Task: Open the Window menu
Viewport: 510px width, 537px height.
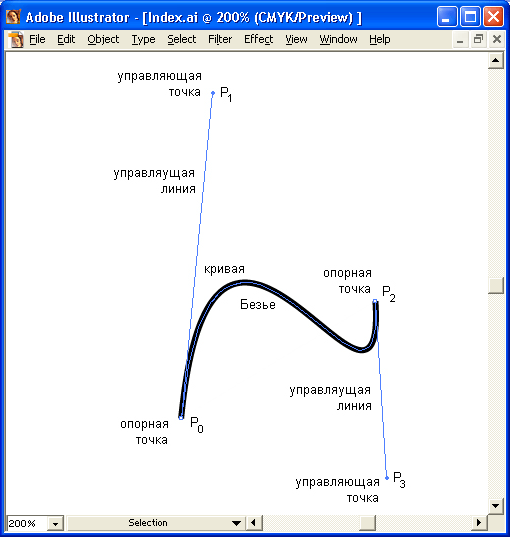Action: (x=338, y=39)
